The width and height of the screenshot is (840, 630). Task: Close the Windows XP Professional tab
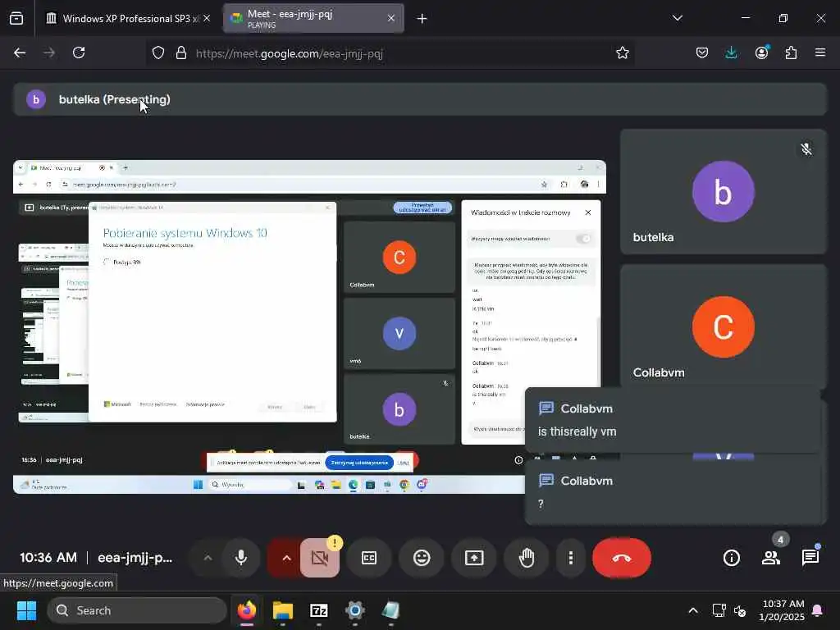point(207,18)
